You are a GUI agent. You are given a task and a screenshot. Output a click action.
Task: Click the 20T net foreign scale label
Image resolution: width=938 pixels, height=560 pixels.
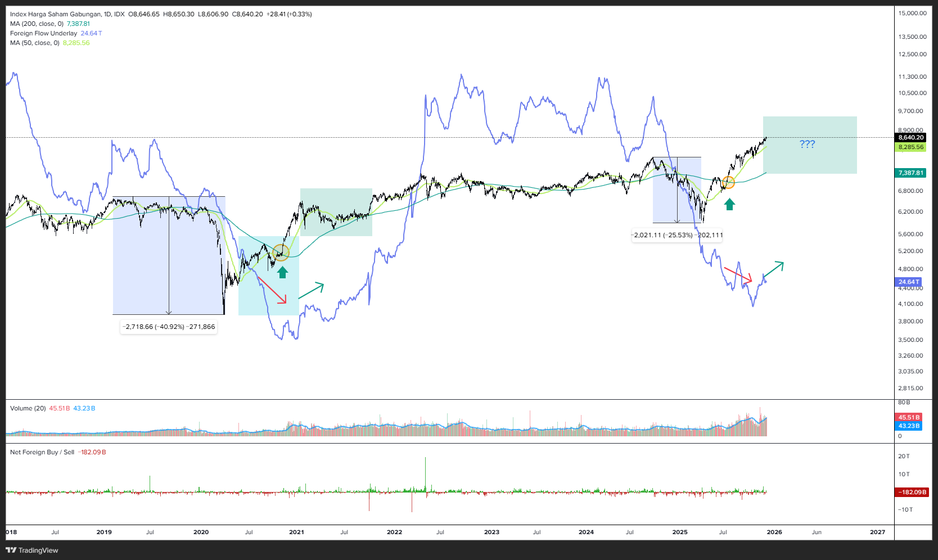[904, 456]
